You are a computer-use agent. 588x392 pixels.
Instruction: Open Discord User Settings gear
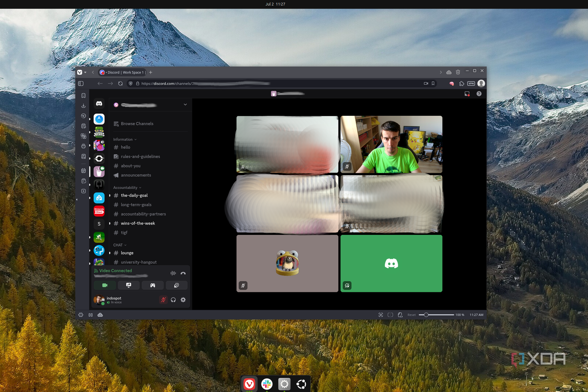pos(183,300)
